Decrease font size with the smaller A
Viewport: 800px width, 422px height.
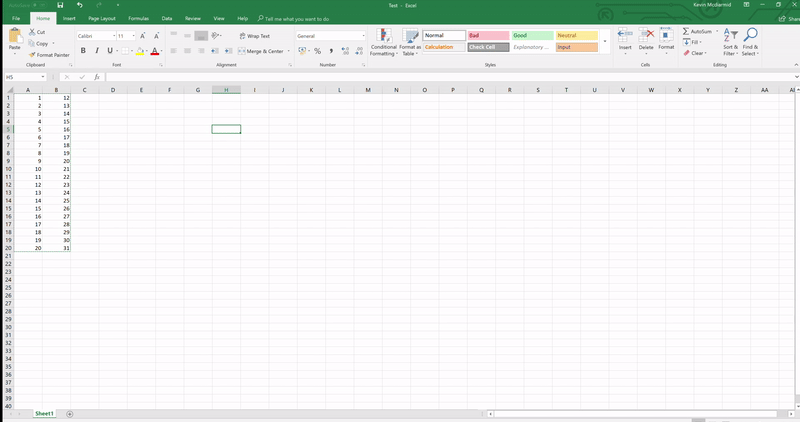[x=157, y=36]
